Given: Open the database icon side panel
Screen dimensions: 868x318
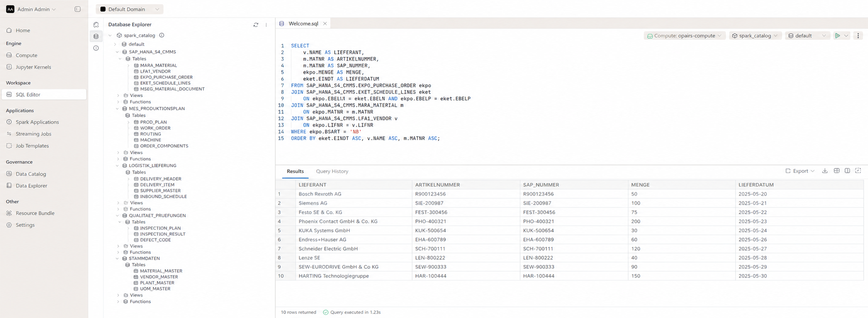Looking at the screenshot, I should [96, 36].
